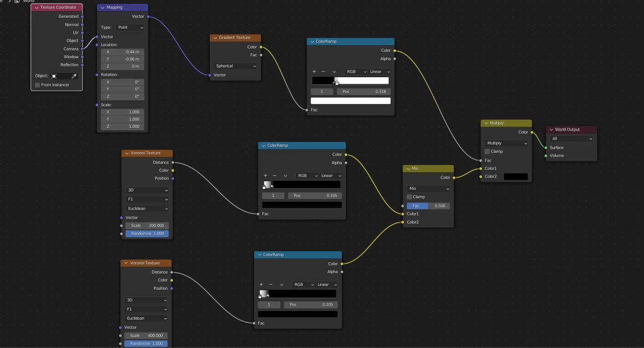Click the World Output Volume socket
The width and height of the screenshot is (644, 348).
point(546,156)
